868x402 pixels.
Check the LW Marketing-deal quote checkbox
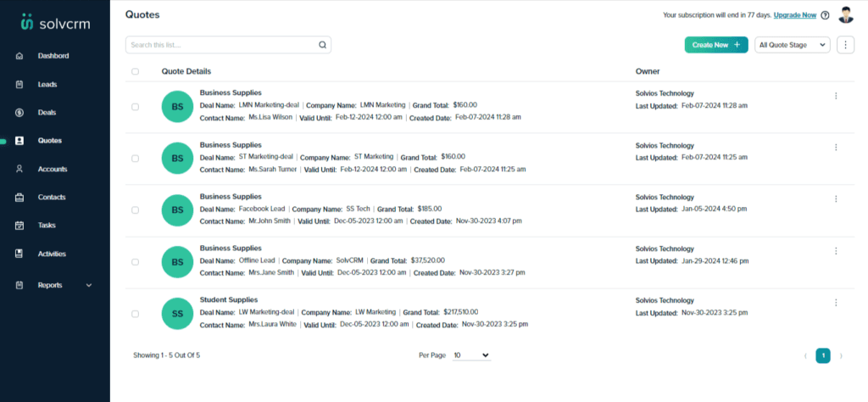[x=135, y=314]
